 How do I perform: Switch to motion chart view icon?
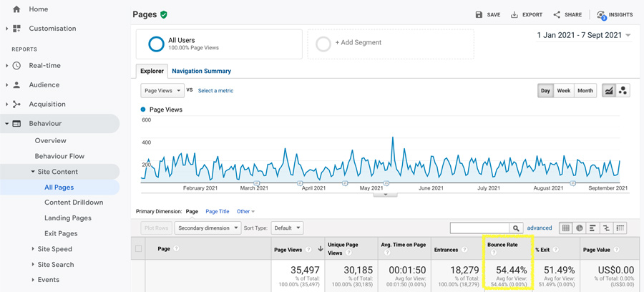(x=623, y=91)
